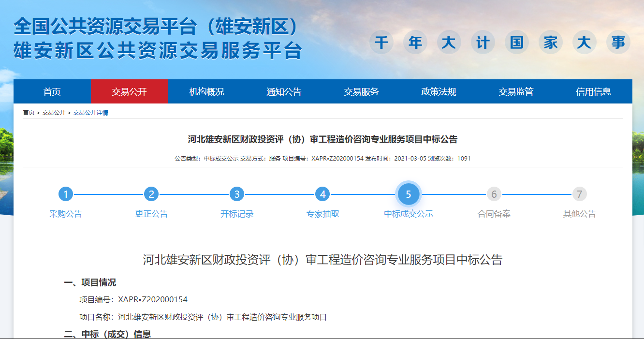Open the 专家抽取 step label

click(x=322, y=214)
